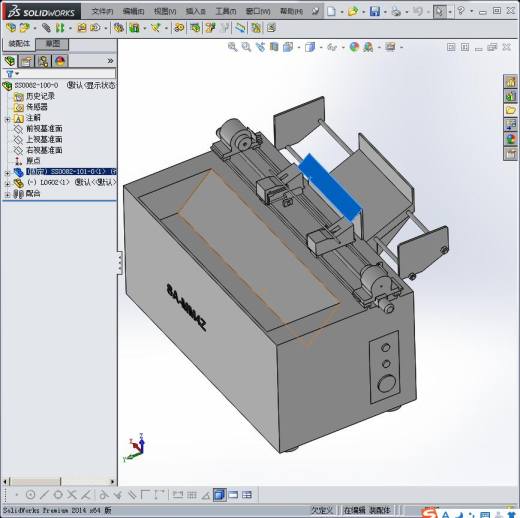Click the Apply Scene icon

[x=368, y=47]
